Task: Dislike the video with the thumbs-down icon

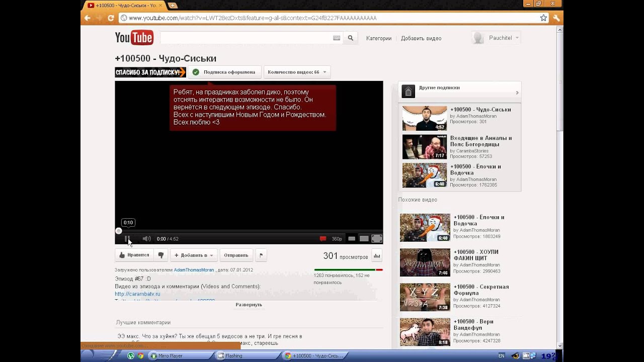Action: (x=161, y=255)
